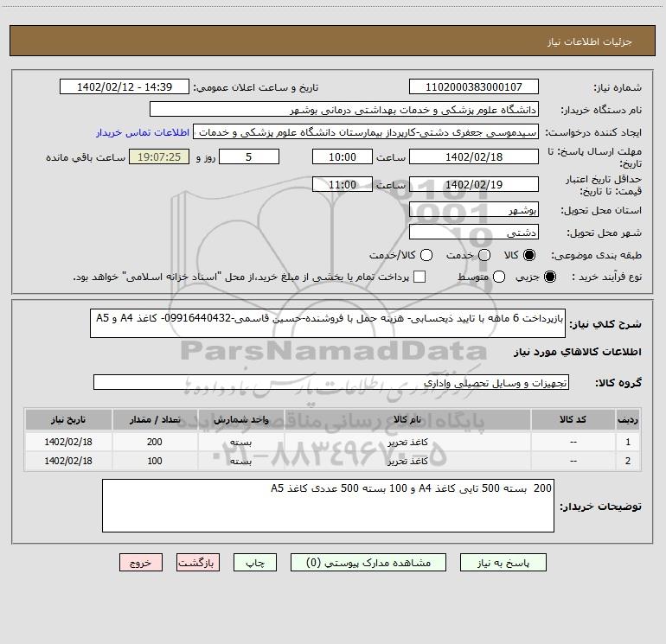666x644 pixels.
Task: Toggle the Islamic treasury payment checkbox
Action: [x=419, y=277]
